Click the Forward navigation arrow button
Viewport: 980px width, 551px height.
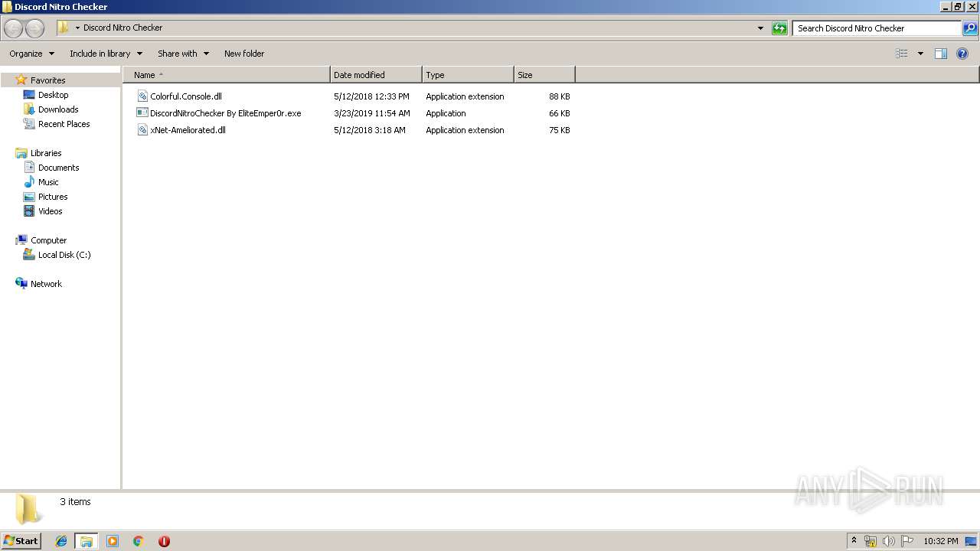click(x=34, y=28)
